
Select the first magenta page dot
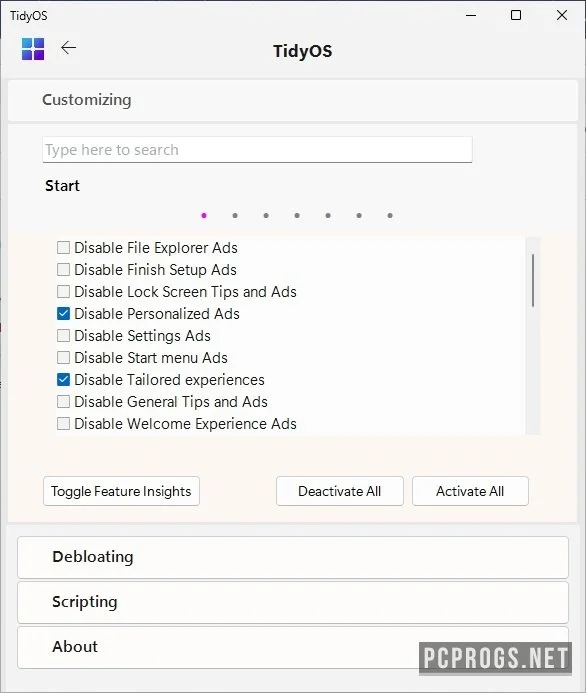204,216
